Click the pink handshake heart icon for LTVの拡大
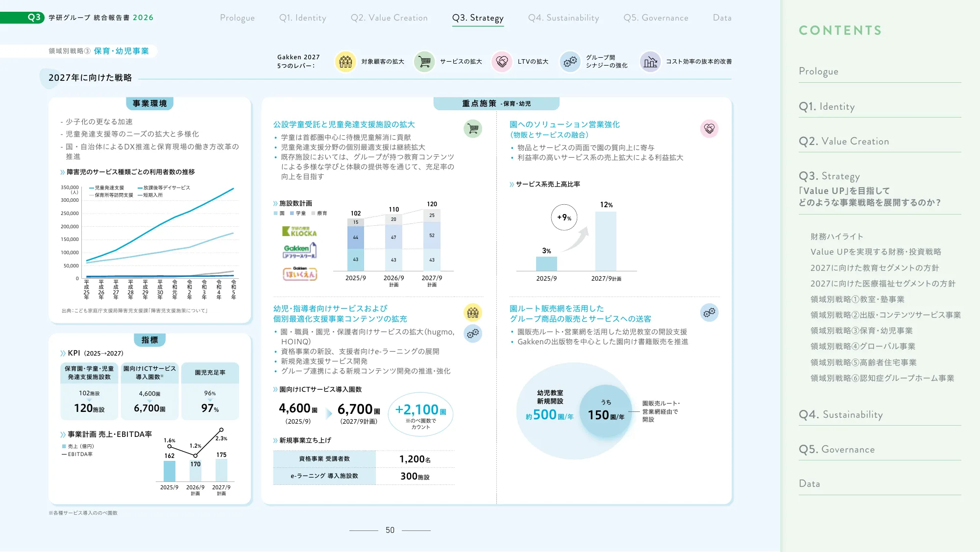980x552 pixels. click(502, 62)
